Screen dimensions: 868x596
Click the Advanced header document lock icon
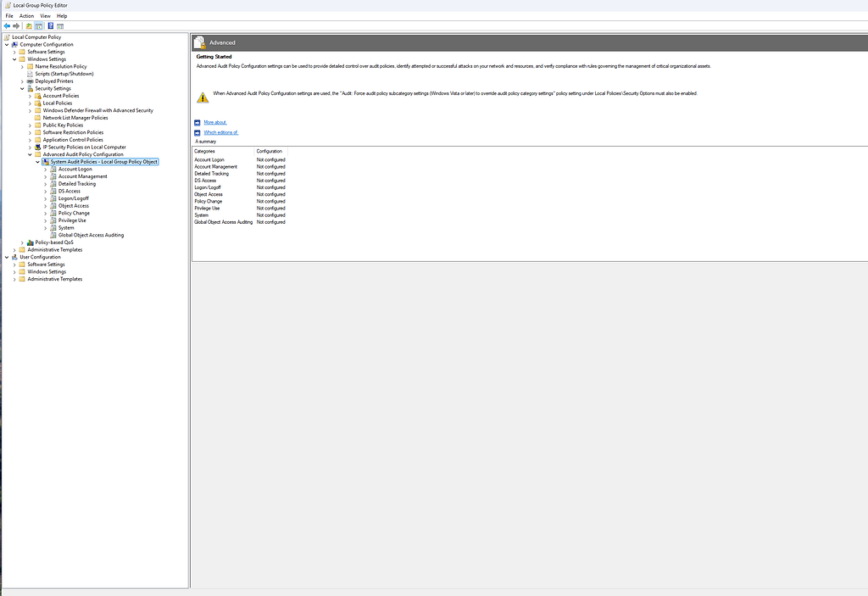199,42
